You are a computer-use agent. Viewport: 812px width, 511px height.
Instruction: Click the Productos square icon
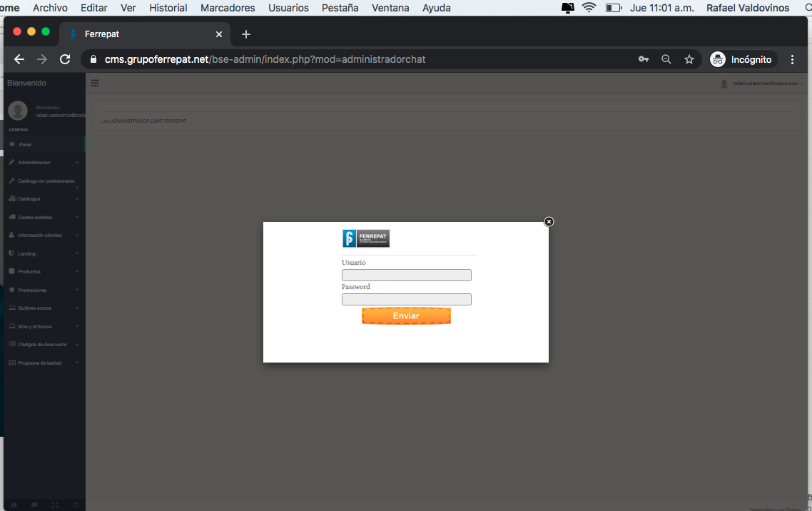[12, 271]
